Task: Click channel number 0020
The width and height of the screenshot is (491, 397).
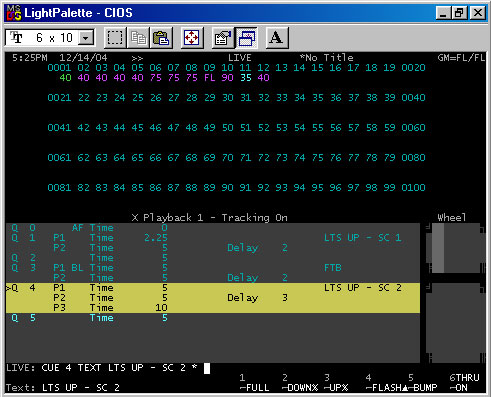Action: tap(413, 68)
